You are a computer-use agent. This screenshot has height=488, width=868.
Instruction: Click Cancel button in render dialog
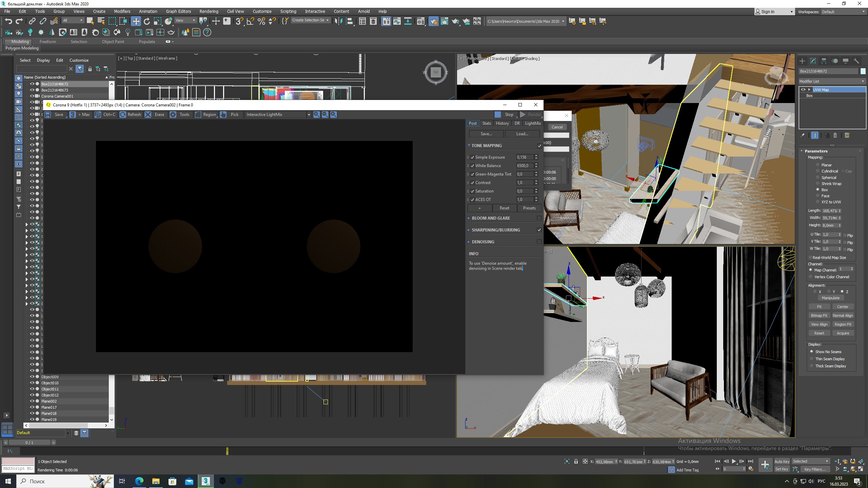coord(557,127)
